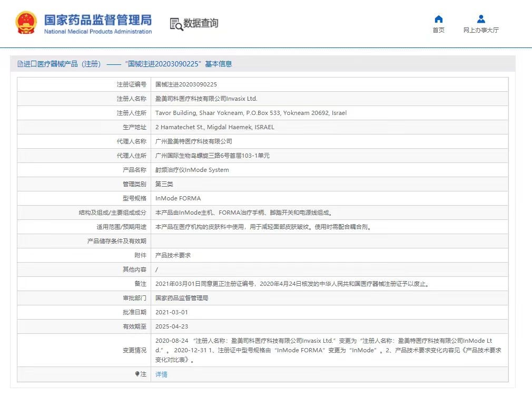This screenshot has height=395, width=532.
Task: Click the 第三类 category value
Action: pos(164,184)
